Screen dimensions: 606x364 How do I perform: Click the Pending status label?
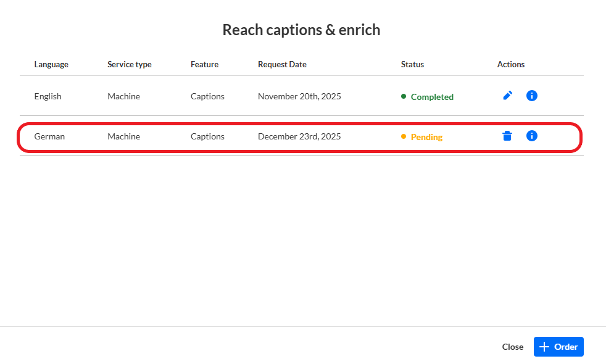pyautogui.click(x=426, y=137)
